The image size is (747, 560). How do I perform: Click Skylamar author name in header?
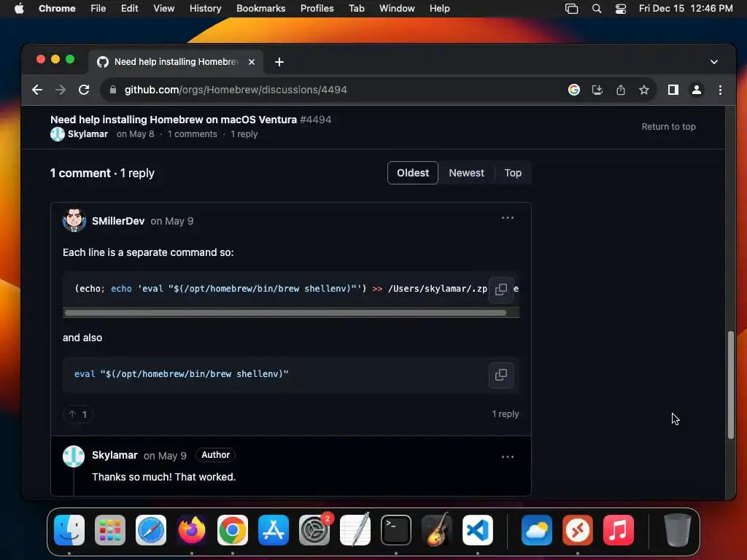tap(88, 134)
